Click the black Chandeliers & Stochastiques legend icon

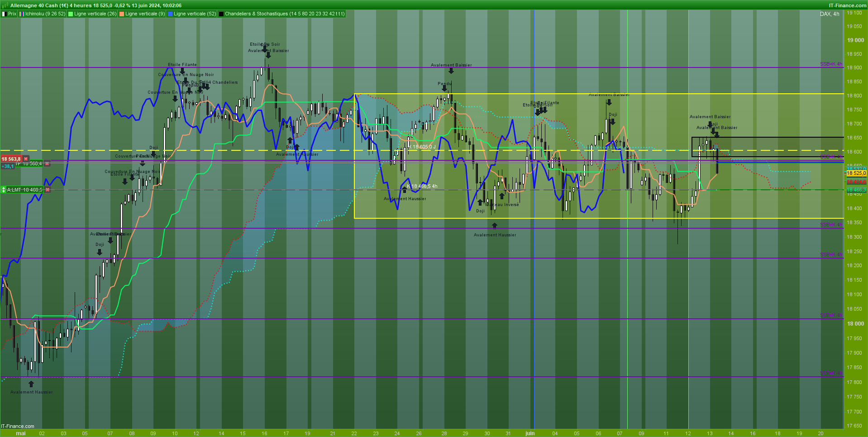(x=221, y=14)
